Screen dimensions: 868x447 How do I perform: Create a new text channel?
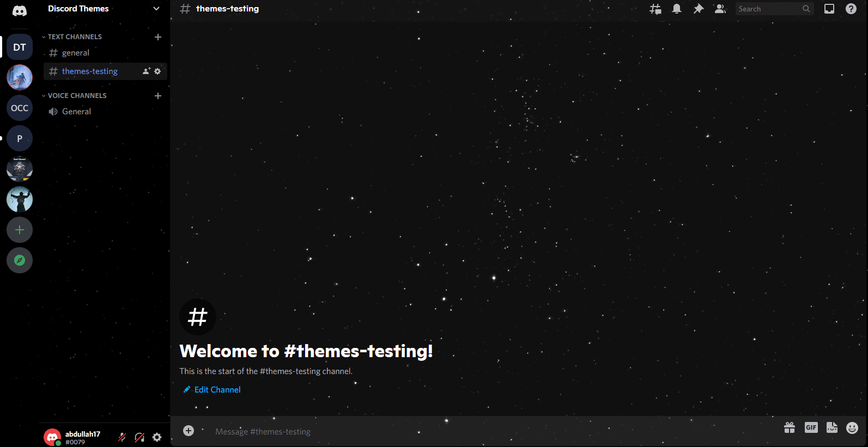point(158,37)
